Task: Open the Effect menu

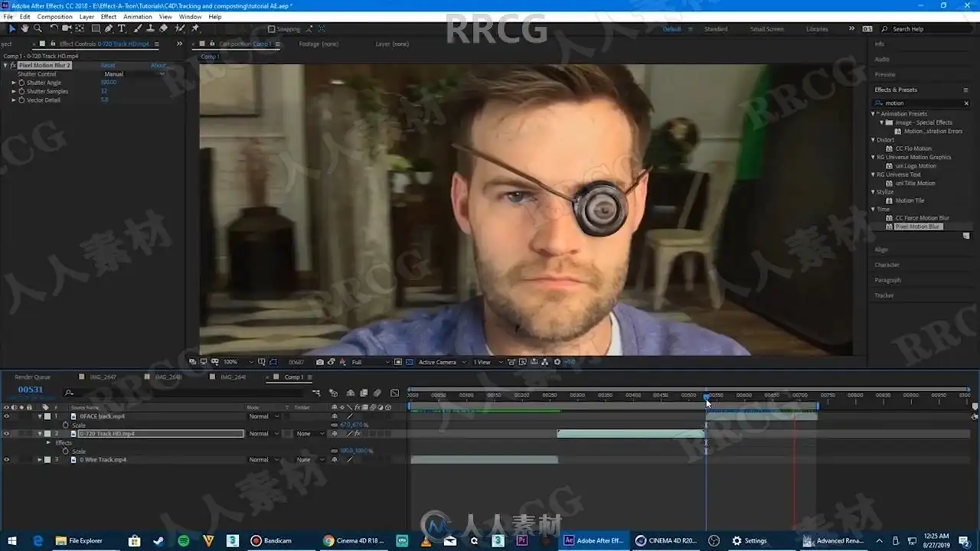Action: (x=109, y=16)
